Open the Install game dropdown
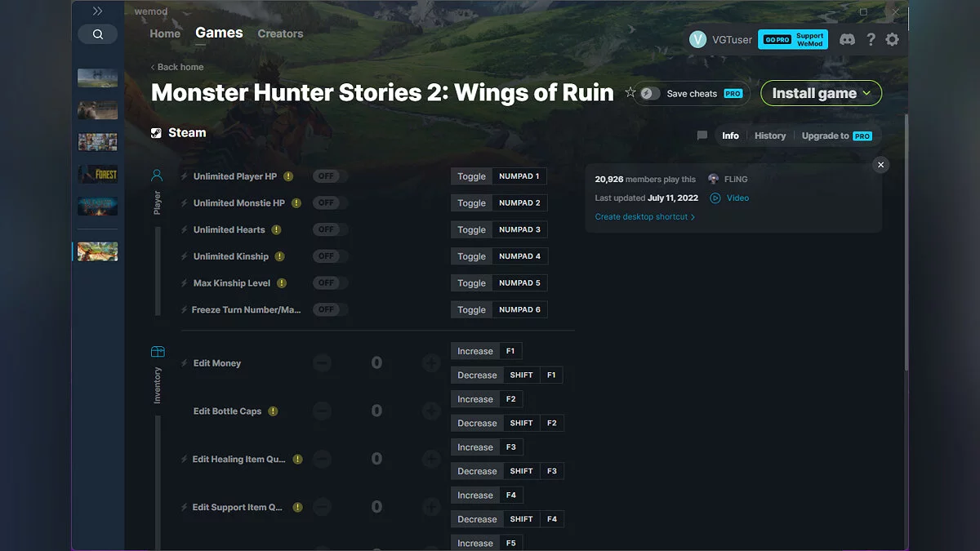Image resolution: width=980 pixels, height=551 pixels. click(x=821, y=93)
